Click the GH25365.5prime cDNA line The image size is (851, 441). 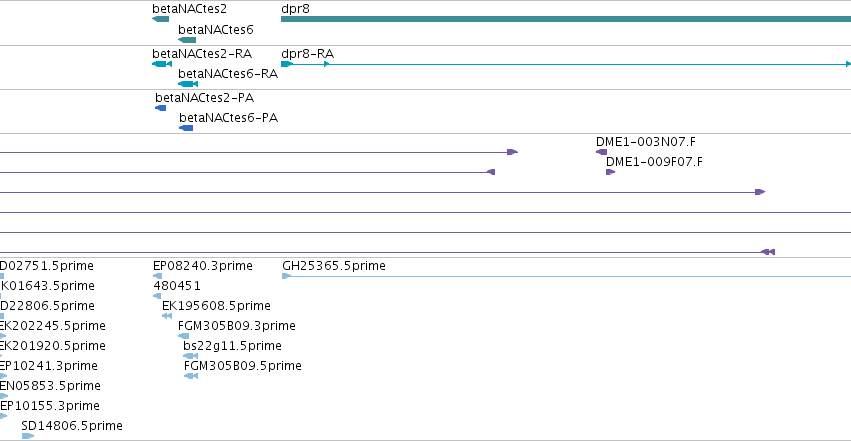point(567,276)
